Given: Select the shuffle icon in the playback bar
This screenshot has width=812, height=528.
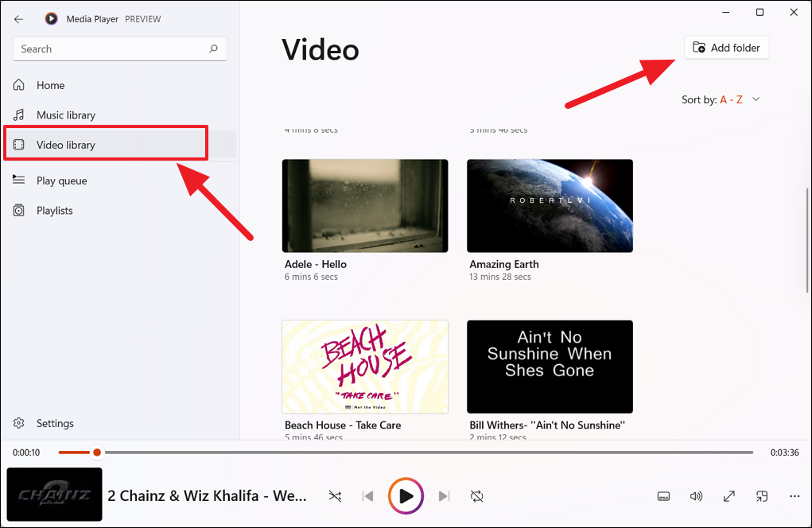Looking at the screenshot, I should [335, 495].
